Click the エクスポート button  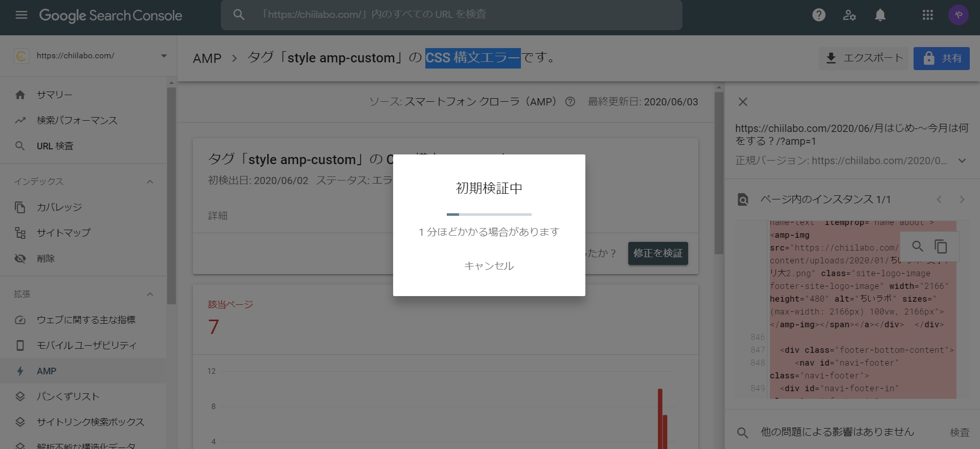pos(864,58)
